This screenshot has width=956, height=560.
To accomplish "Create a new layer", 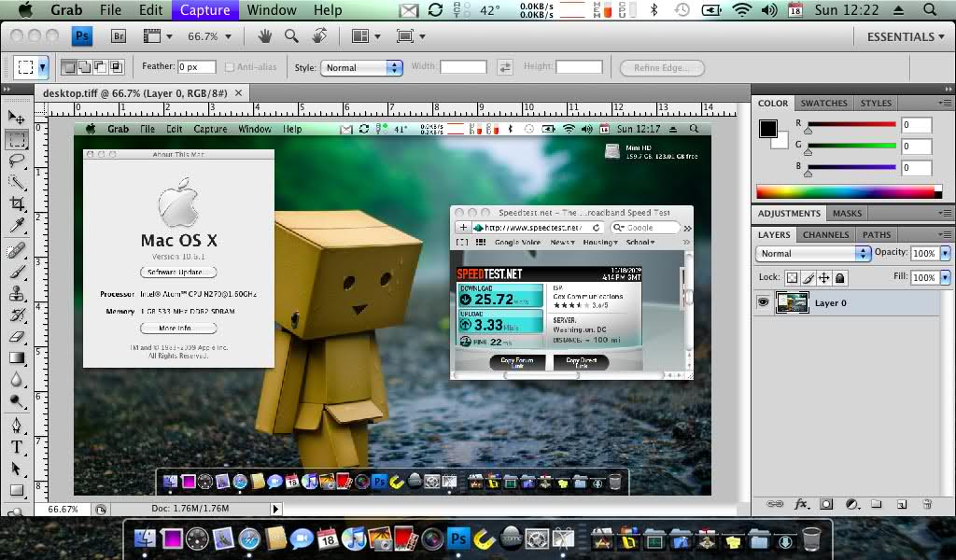I will click(902, 504).
